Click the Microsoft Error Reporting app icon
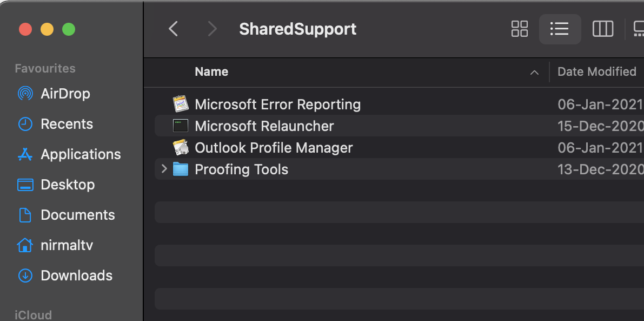 [180, 104]
